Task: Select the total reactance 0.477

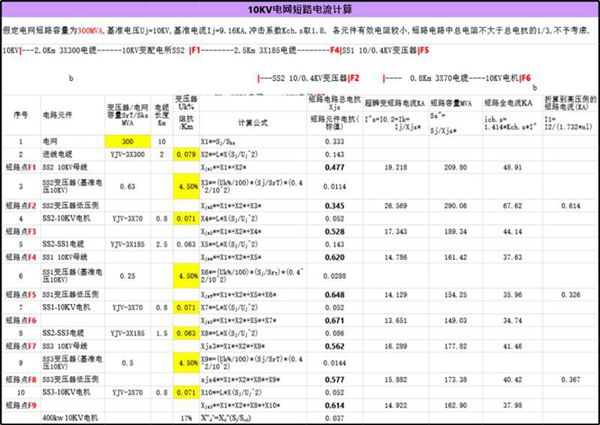Action: coord(334,167)
